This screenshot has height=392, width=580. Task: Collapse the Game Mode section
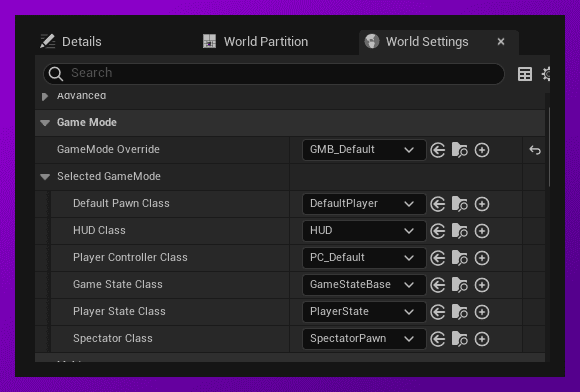(x=45, y=123)
